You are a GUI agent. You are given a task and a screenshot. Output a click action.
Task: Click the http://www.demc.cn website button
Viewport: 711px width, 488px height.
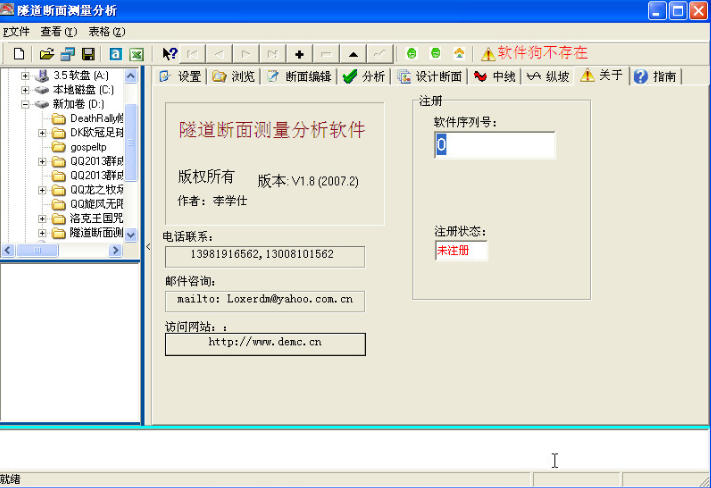[265, 343]
